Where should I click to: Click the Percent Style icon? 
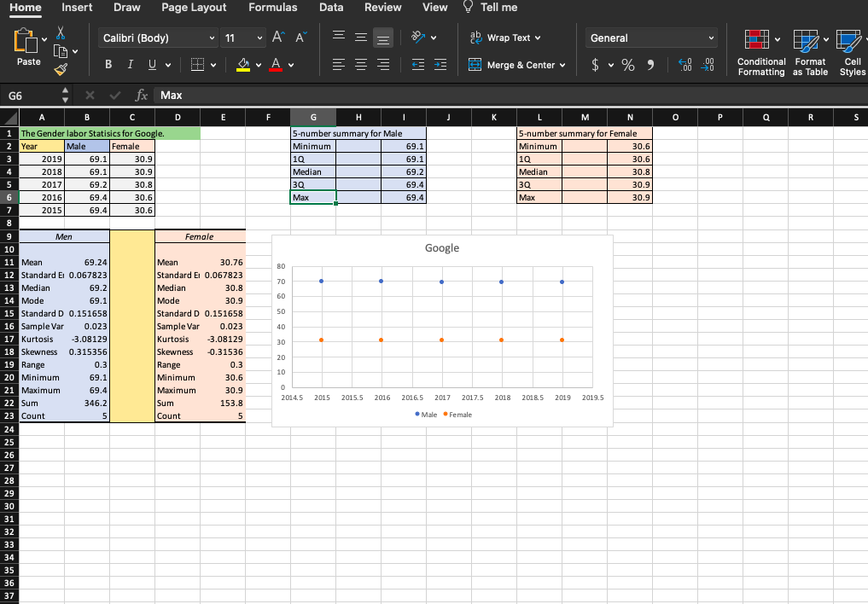[628, 64]
